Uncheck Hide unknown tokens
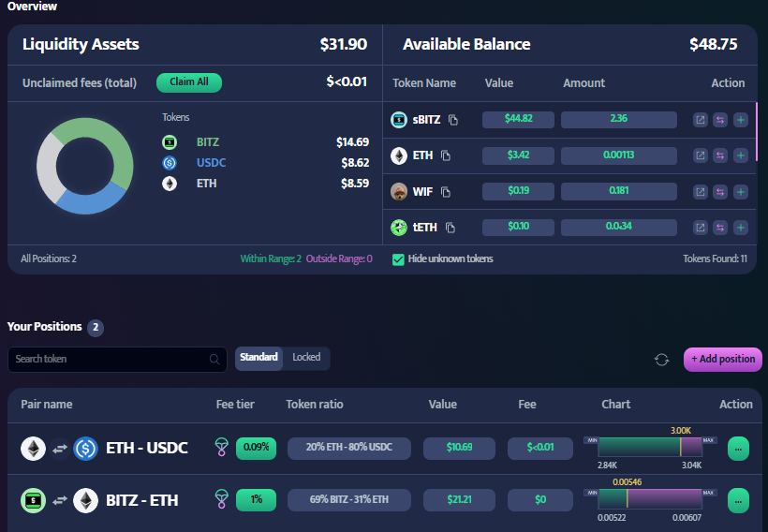 [x=398, y=259]
